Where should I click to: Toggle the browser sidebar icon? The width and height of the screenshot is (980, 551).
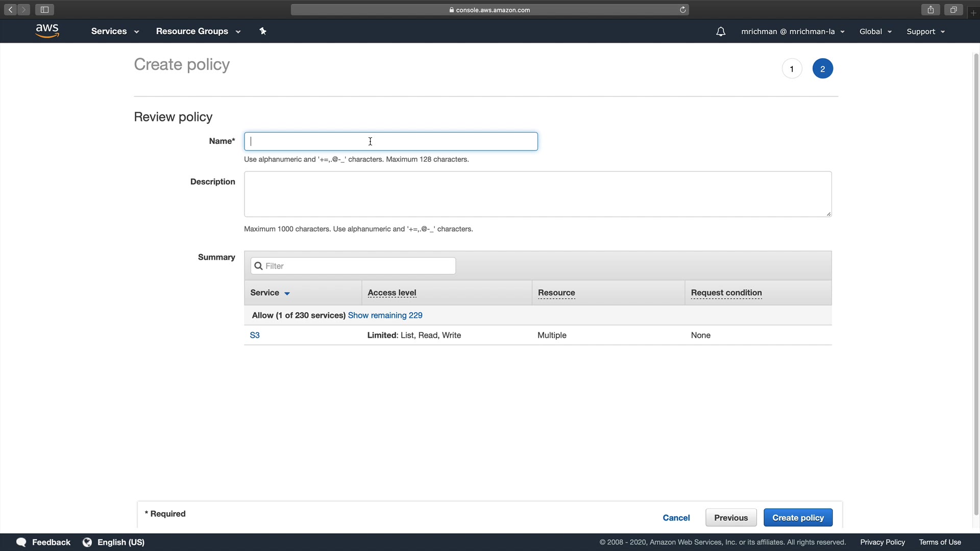point(44,10)
